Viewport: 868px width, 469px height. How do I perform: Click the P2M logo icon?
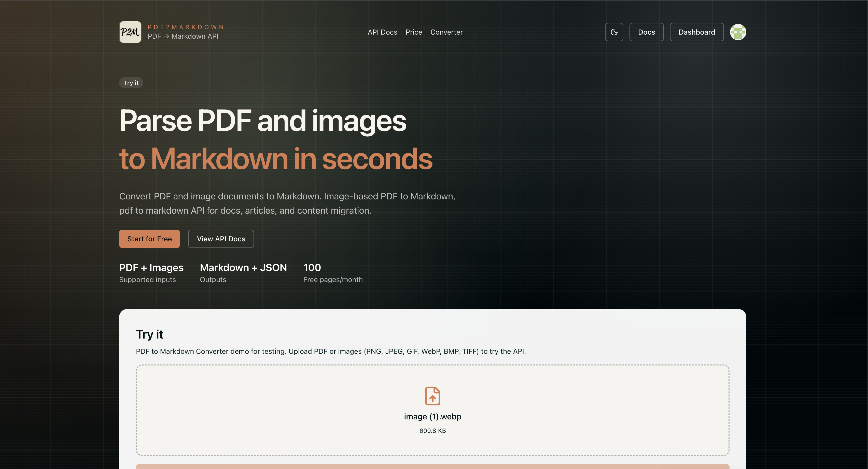130,32
